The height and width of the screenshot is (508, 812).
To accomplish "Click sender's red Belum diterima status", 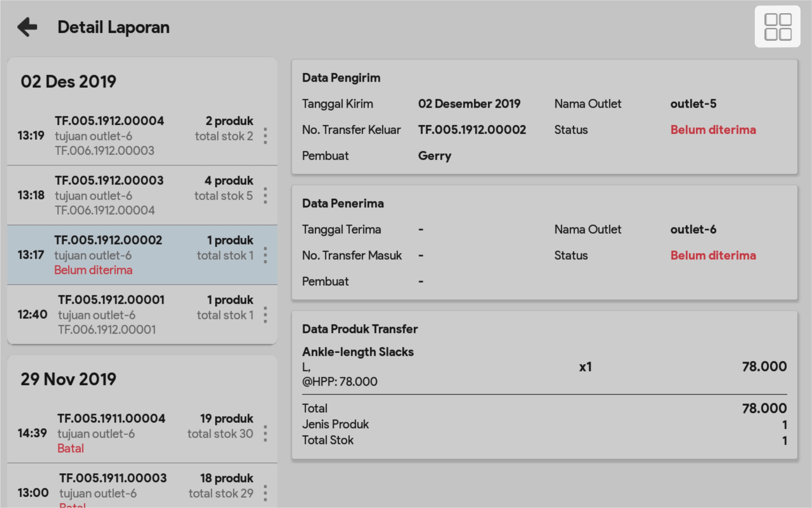I will [x=713, y=130].
